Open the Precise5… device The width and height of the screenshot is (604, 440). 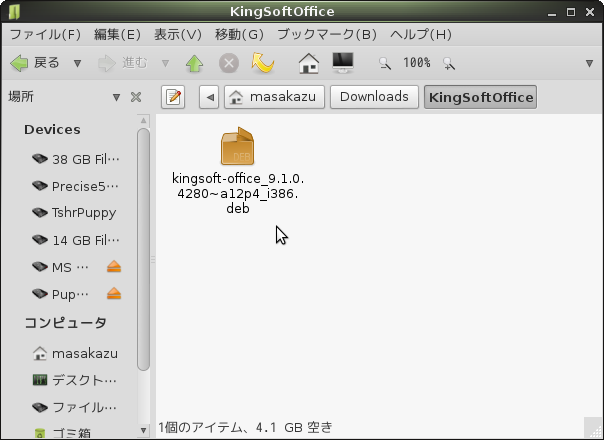(76, 186)
